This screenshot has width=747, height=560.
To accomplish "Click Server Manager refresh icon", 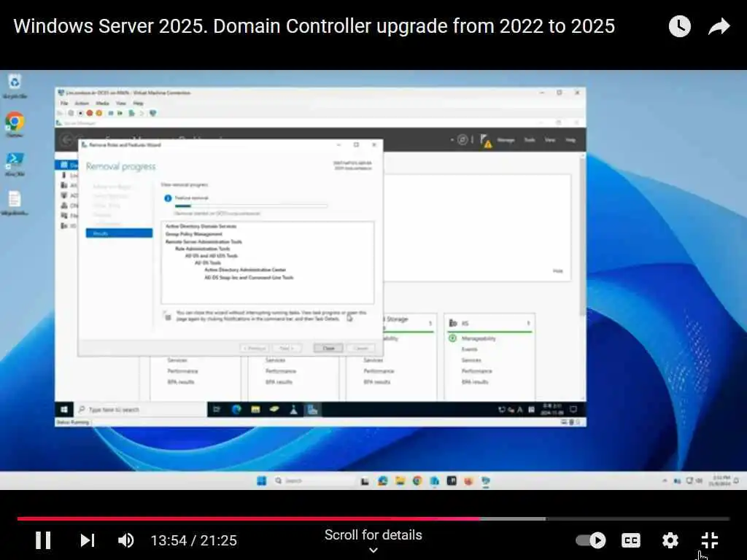I will pos(462,139).
